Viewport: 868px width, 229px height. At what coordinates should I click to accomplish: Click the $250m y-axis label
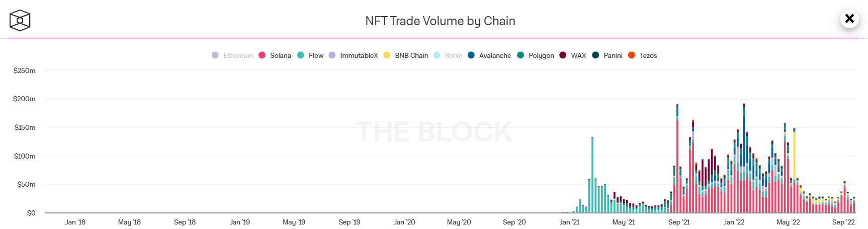point(25,70)
